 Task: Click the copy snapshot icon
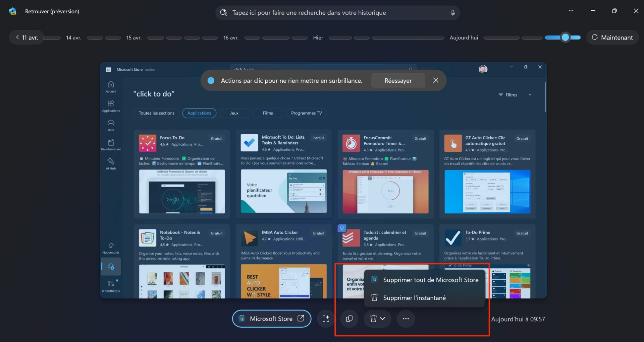pyautogui.click(x=349, y=319)
